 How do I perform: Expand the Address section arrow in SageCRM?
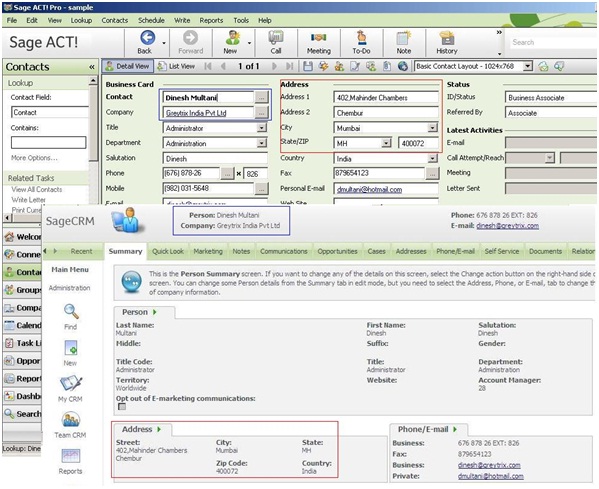(x=159, y=429)
